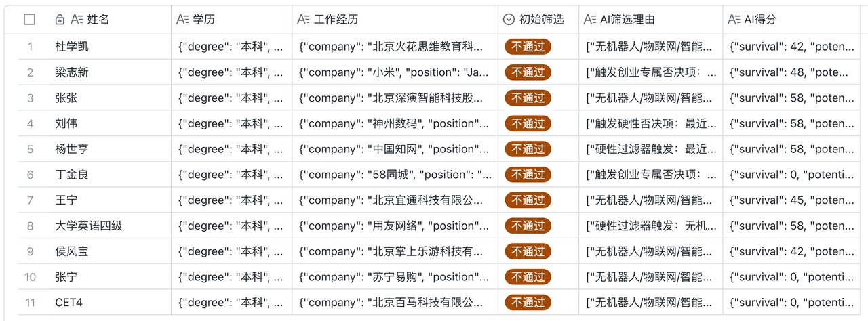This screenshot has height=321, width=868.
Task: Click the text-type icon next to 姓名
Action: pyautogui.click(x=77, y=20)
